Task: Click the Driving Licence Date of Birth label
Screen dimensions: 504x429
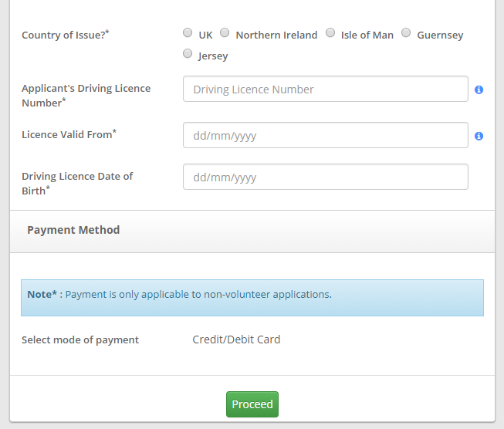Action: tap(77, 183)
